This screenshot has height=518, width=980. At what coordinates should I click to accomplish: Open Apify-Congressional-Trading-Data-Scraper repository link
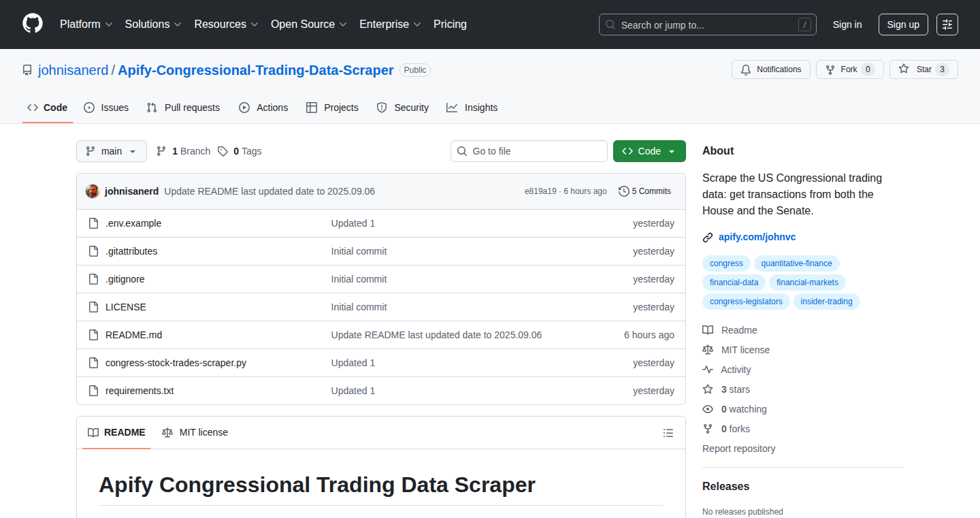(256, 70)
